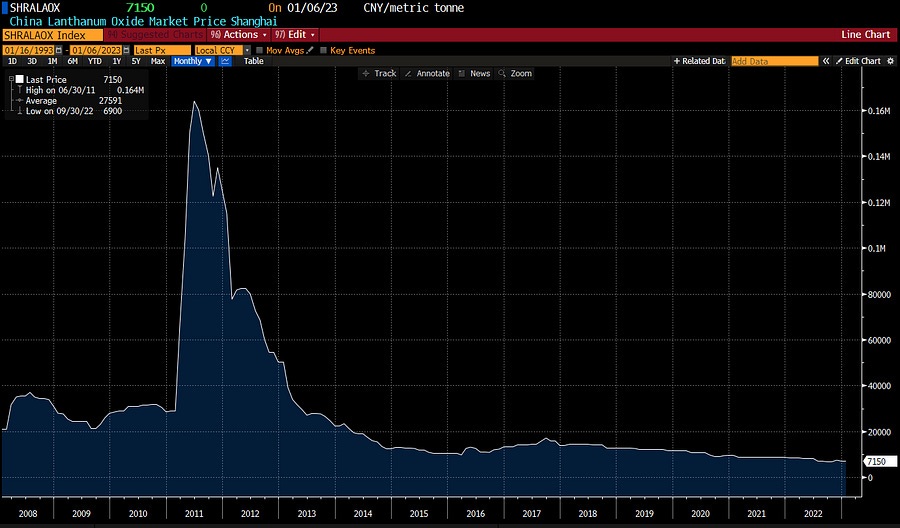Click the Last Price legend label
This screenshot has height=528, width=900.
[46, 80]
